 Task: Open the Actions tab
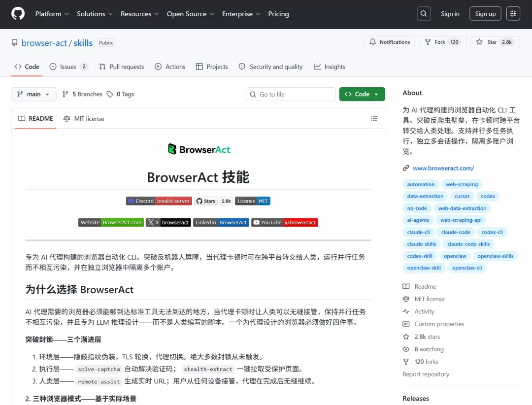coord(170,67)
